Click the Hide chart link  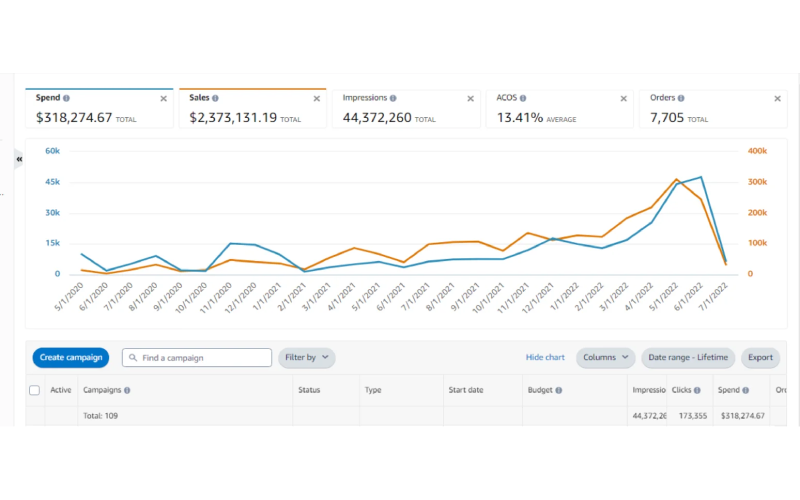pyautogui.click(x=545, y=357)
